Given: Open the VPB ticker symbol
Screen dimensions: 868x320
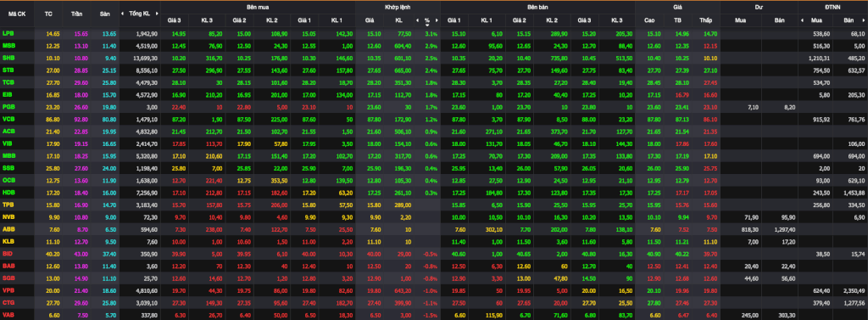Looking at the screenshot, I should [x=8, y=289].
